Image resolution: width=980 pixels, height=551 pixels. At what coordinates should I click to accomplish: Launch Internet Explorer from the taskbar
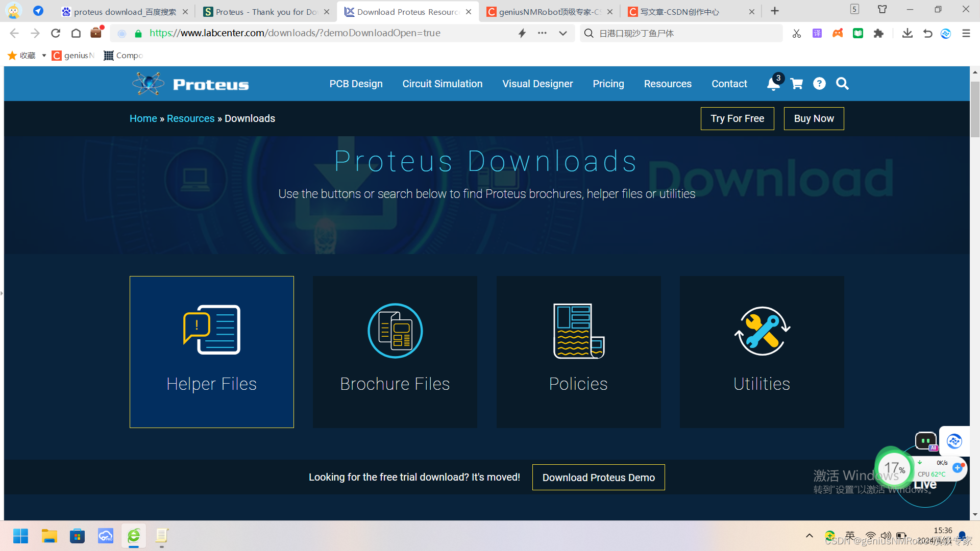coord(133,536)
